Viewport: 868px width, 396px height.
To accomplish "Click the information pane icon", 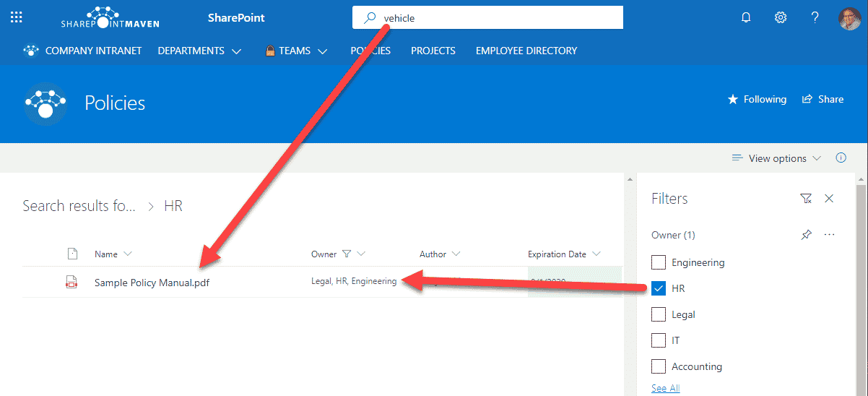I will pyautogui.click(x=841, y=158).
